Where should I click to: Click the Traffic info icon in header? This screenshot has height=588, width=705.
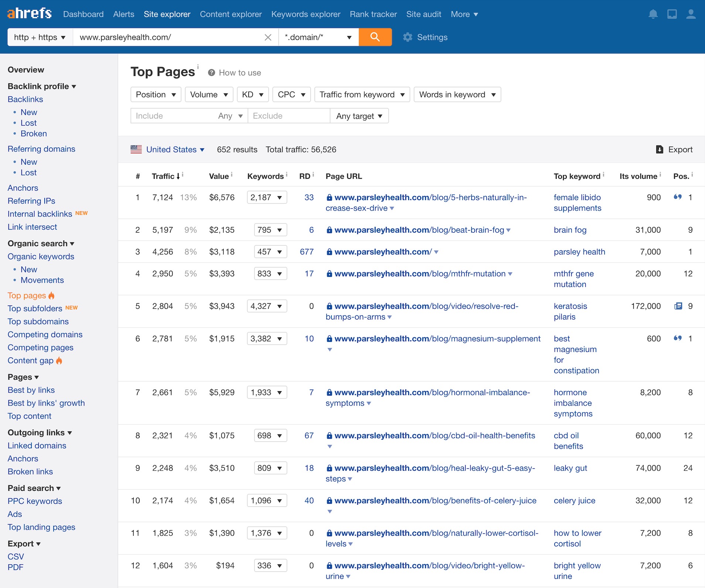tap(183, 174)
